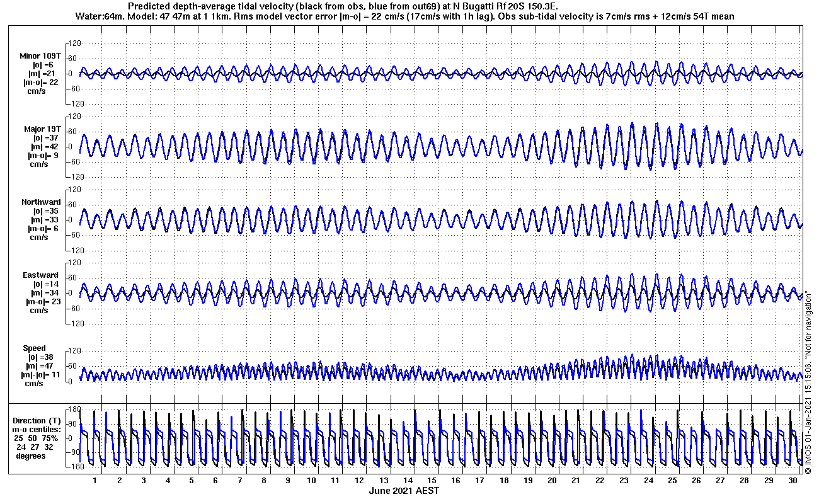
Task: Click the '24 27 32' centile values
Action: (x=35, y=447)
